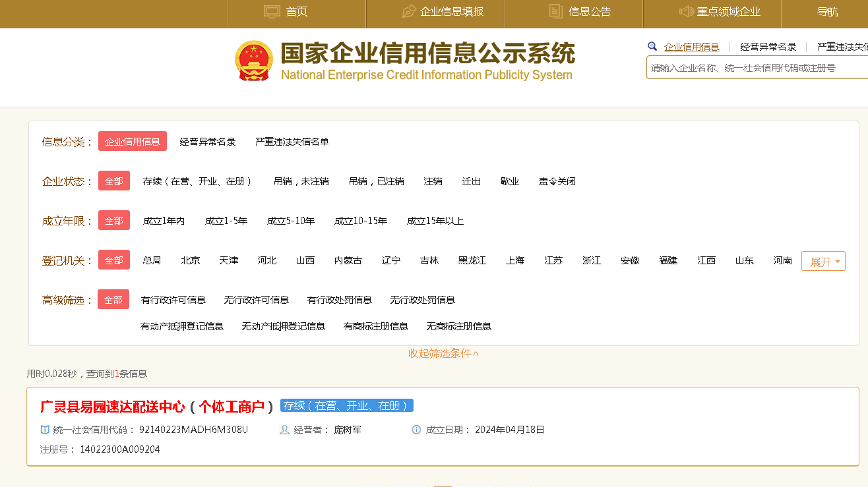Expand the 展开 registration authority list
This screenshot has height=487, width=868.
[x=823, y=261]
